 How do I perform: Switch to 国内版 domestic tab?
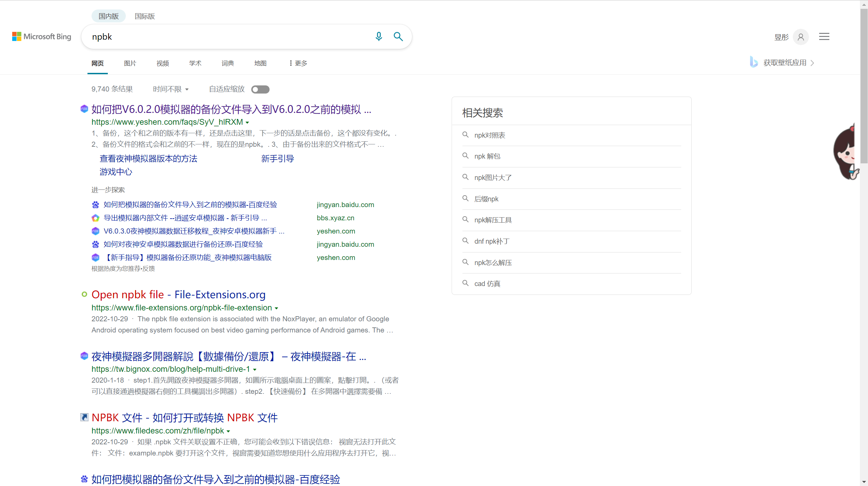[x=108, y=16]
